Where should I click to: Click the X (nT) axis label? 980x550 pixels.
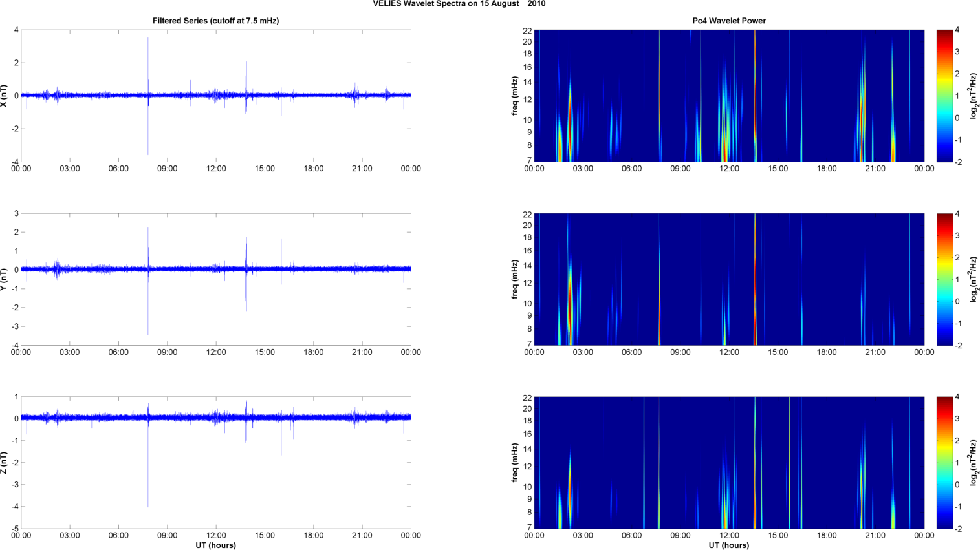click(5, 96)
